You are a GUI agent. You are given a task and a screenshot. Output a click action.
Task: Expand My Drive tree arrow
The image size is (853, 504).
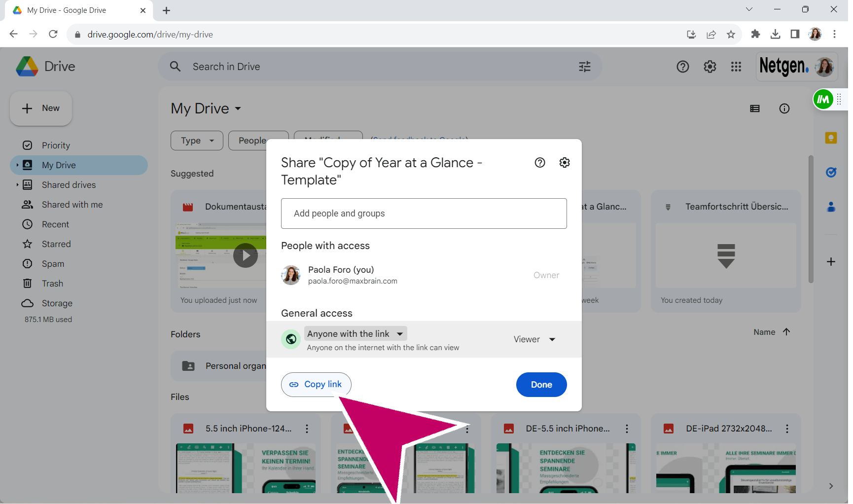(17, 165)
